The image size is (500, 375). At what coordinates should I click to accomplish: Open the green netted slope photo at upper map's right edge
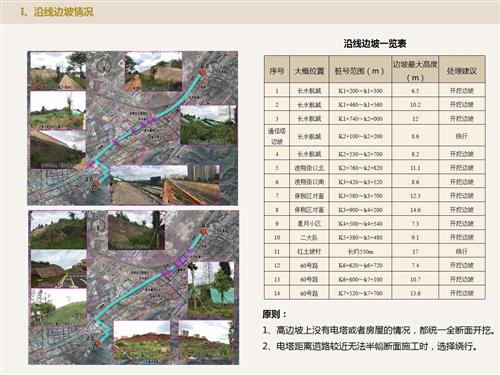[209, 125]
